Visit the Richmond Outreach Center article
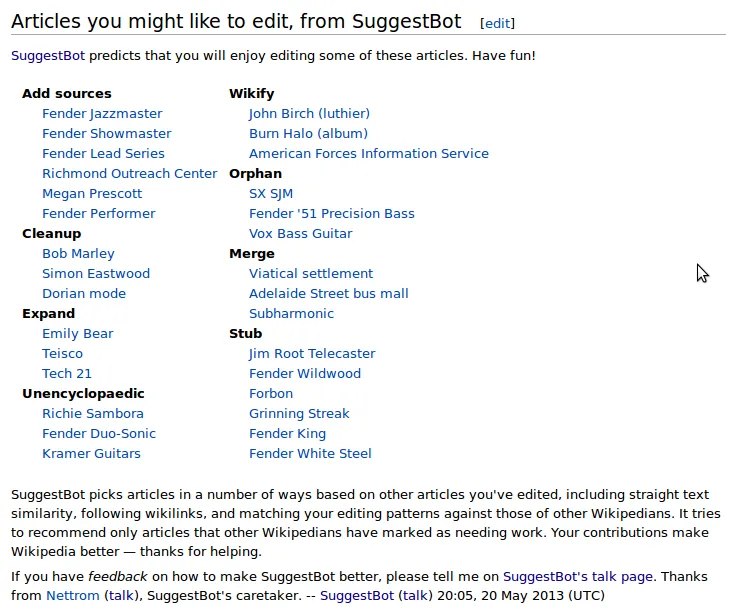This screenshot has height=608, width=735. [130, 174]
